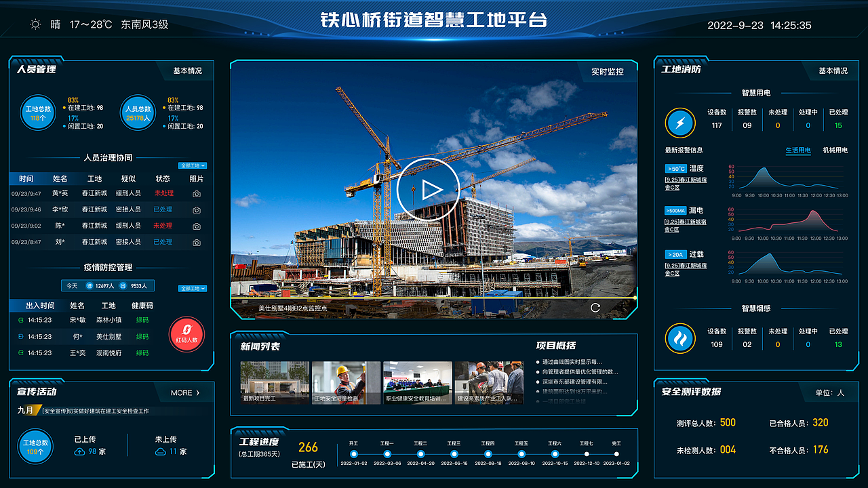Open the camera photo icon for 黄*英
This screenshot has width=868, height=488.
click(195, 193)
